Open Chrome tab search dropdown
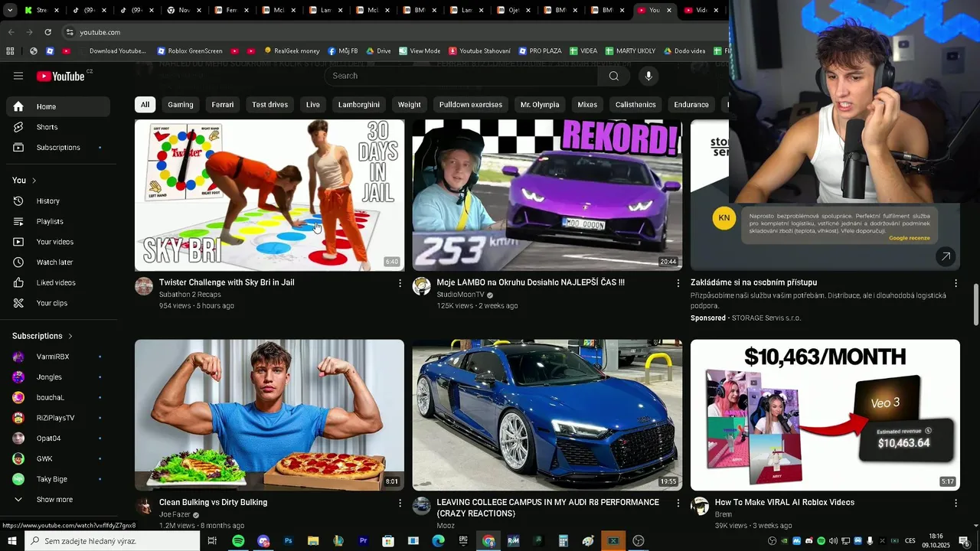 (x=10, y=10)
